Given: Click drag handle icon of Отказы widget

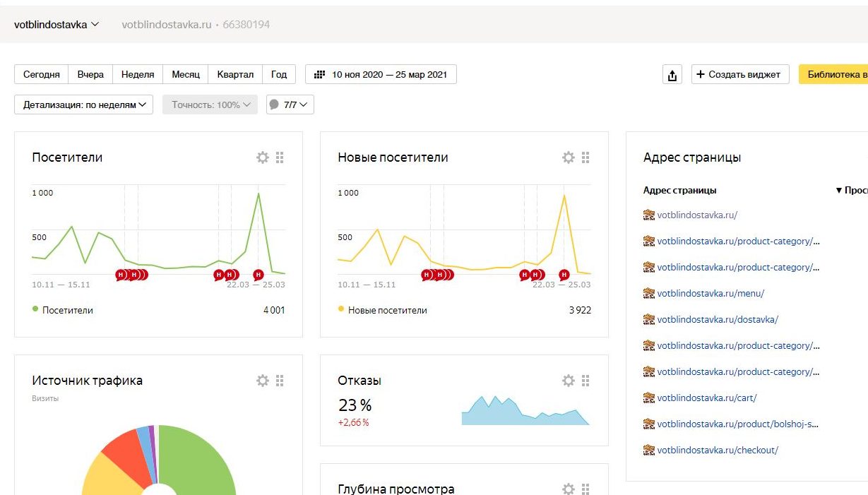Looking at the screenshot, I should (585, 381).
